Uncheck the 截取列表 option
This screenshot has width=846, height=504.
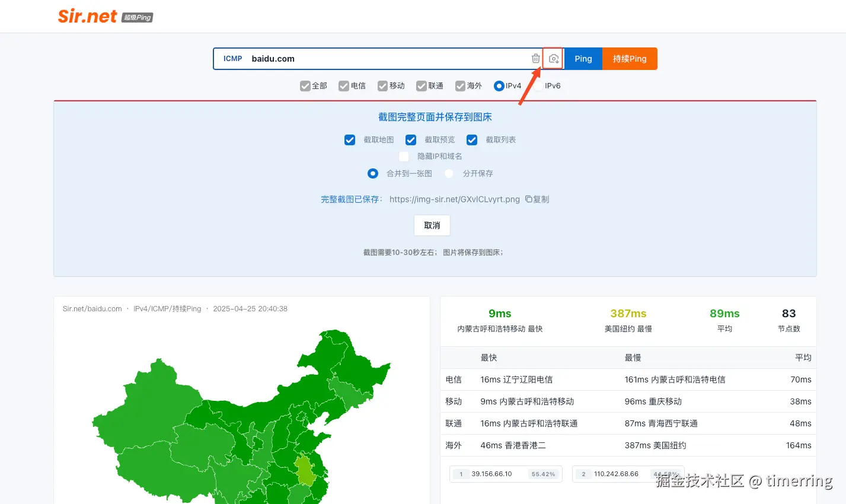pyautogui.click(x=472, y=140)
